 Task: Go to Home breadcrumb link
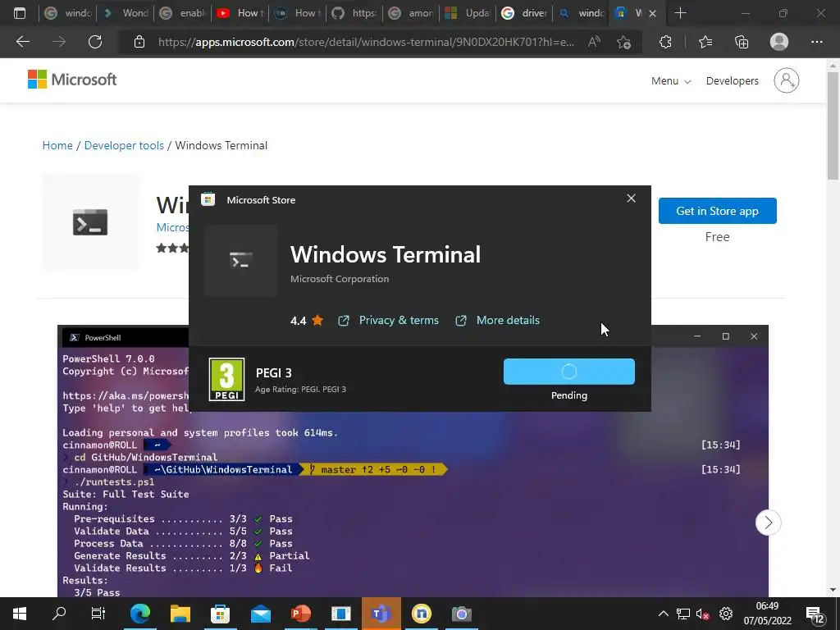tap(57, 145)
